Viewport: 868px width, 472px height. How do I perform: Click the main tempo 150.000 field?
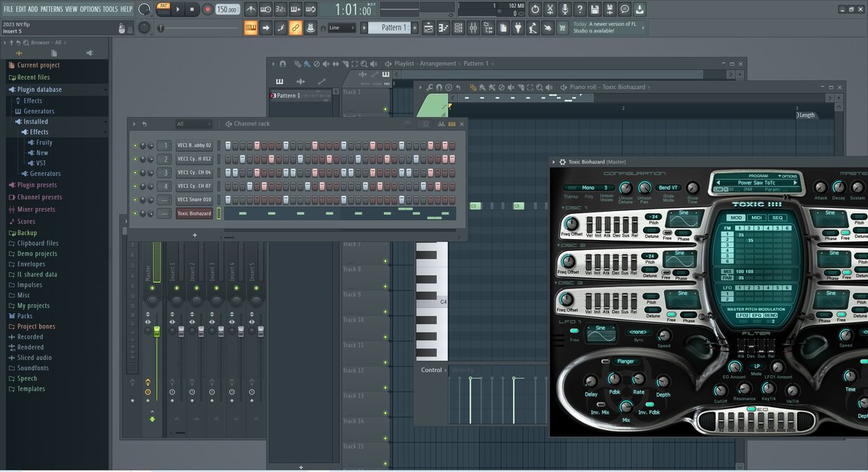(227, 9)
